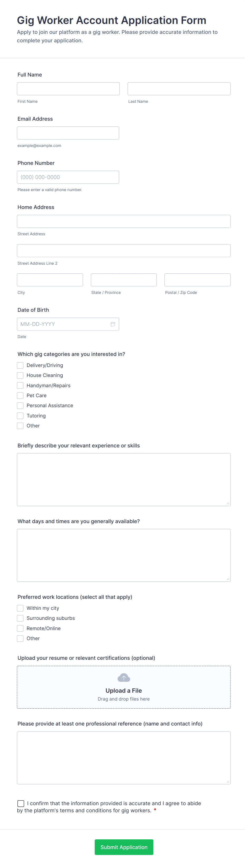Select Within my city work location

point(20,608)
